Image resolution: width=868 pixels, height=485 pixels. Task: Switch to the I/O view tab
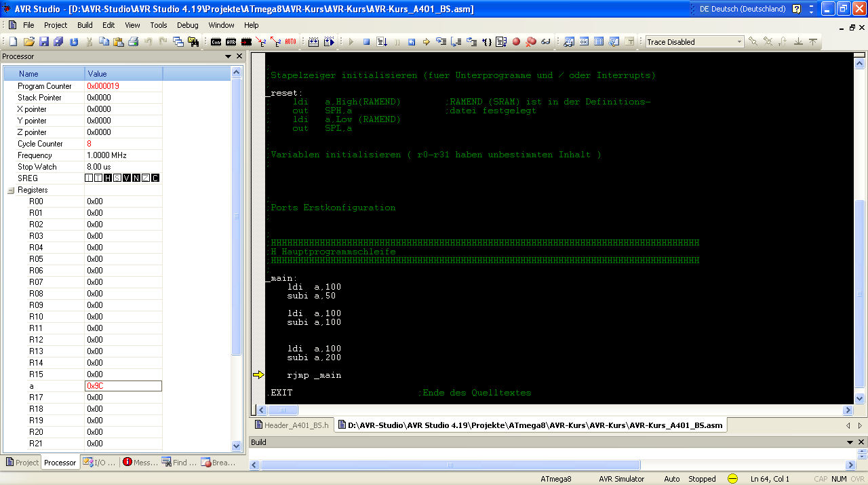(99, 463)
